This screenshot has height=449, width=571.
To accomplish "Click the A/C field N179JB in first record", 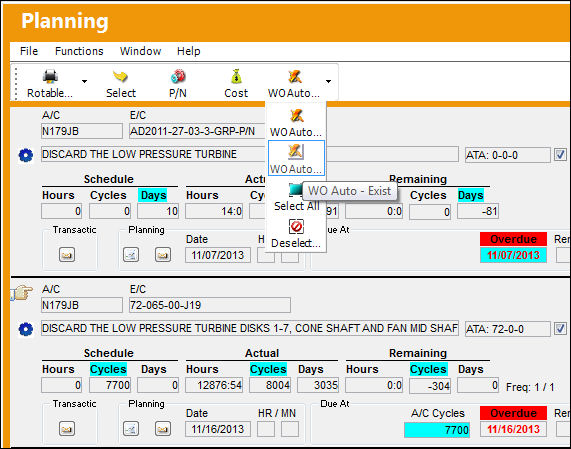I will pos(82,131).
